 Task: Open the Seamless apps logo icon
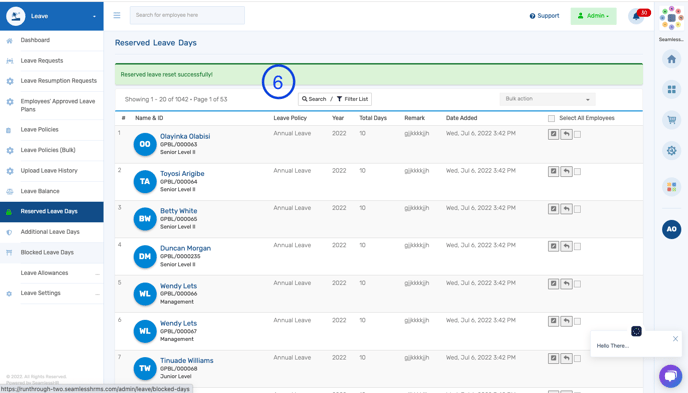coord(671,18)
